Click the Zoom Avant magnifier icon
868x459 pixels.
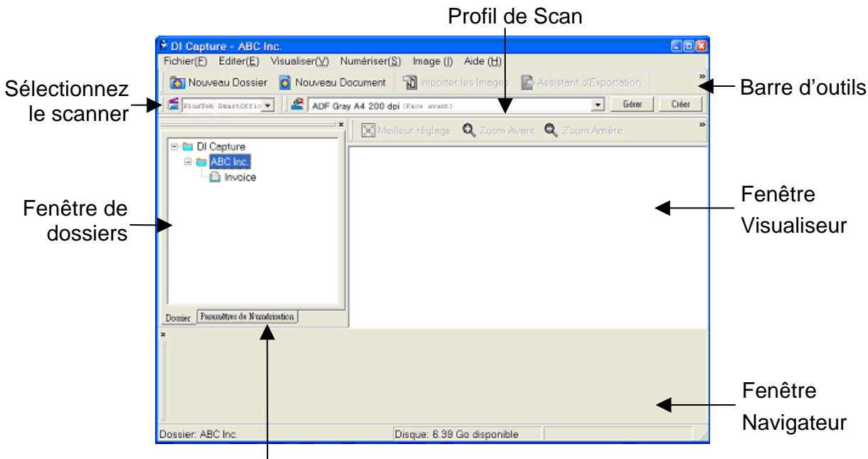coord(468,132)
